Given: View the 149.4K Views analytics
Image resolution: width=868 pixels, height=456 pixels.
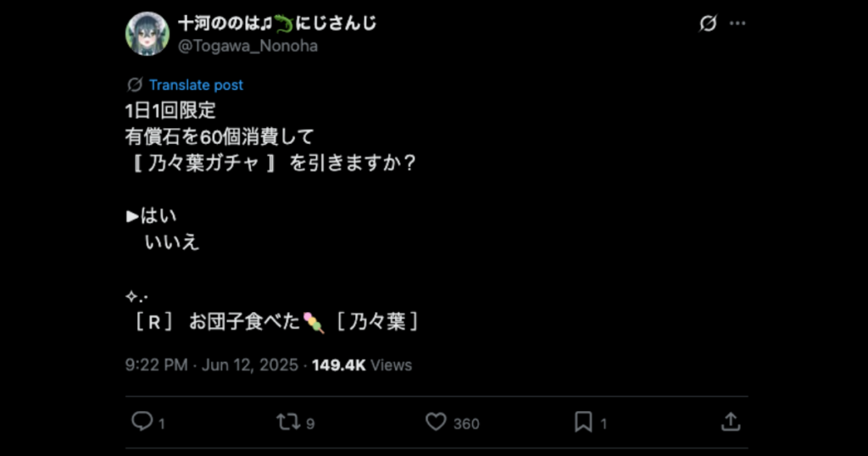Looking at the screenshot, I should (x=362, y=365).
